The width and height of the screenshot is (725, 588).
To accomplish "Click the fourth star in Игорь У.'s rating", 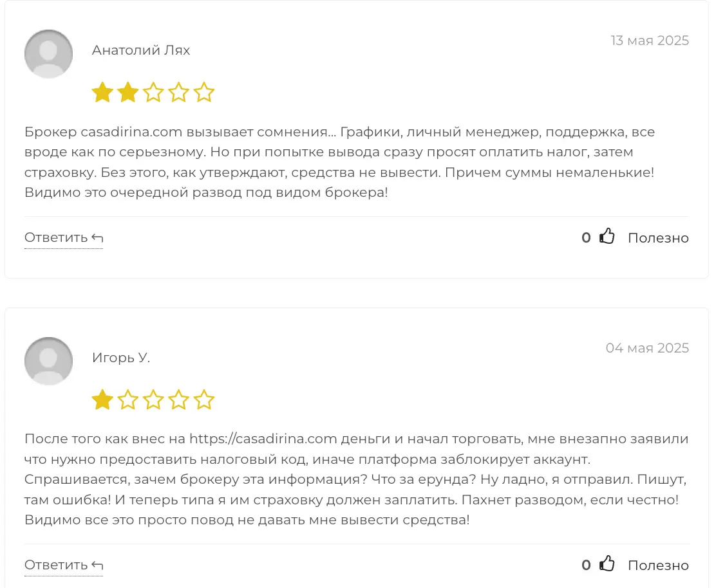I will tap(178, 400).
